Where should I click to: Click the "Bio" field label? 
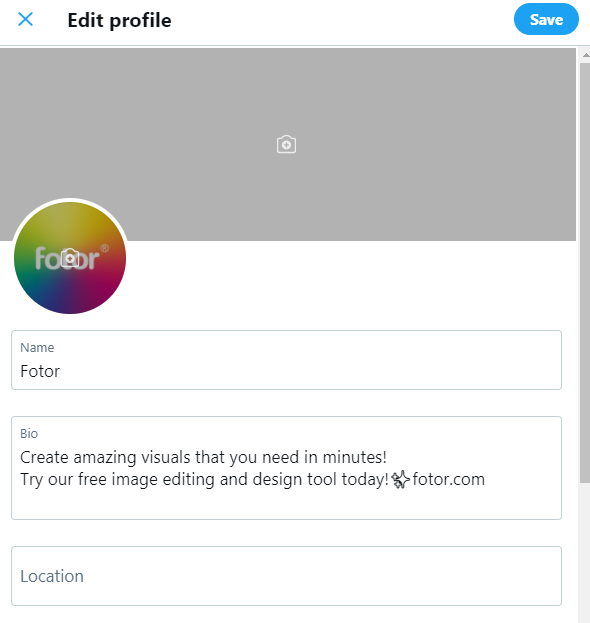tap(29, 433)
